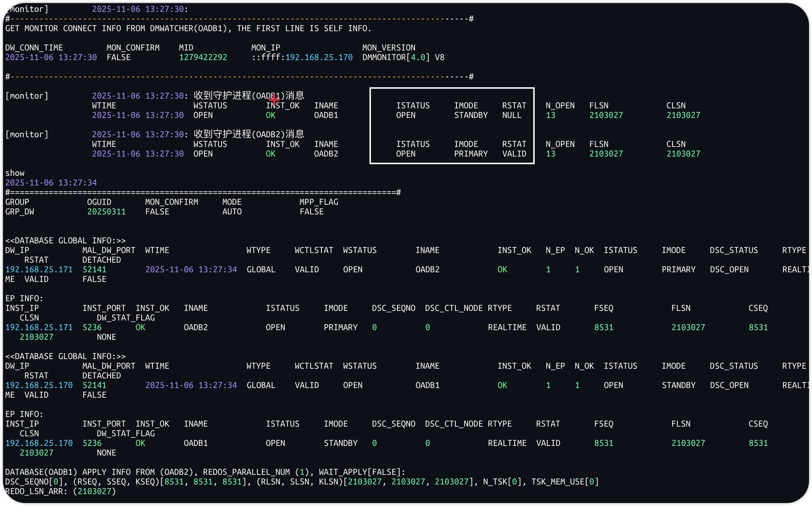Screen dimensions: 812x506
Task: Click the MID value 1279422292
Action: tap(203, 57)
